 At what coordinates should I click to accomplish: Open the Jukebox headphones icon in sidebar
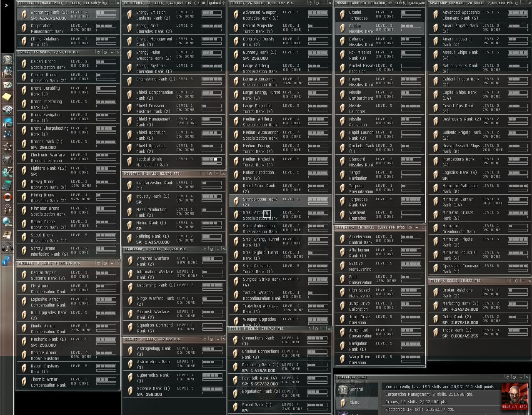[x=7, y=247]
